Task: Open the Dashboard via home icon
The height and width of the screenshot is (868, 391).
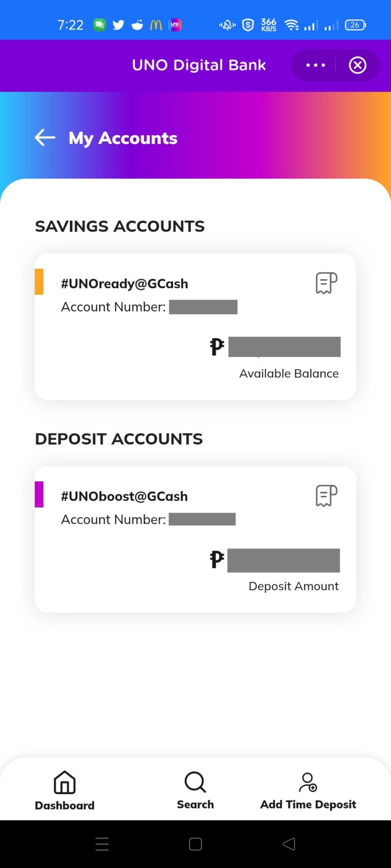Action: pyautogui.click(x=64, y=783)
